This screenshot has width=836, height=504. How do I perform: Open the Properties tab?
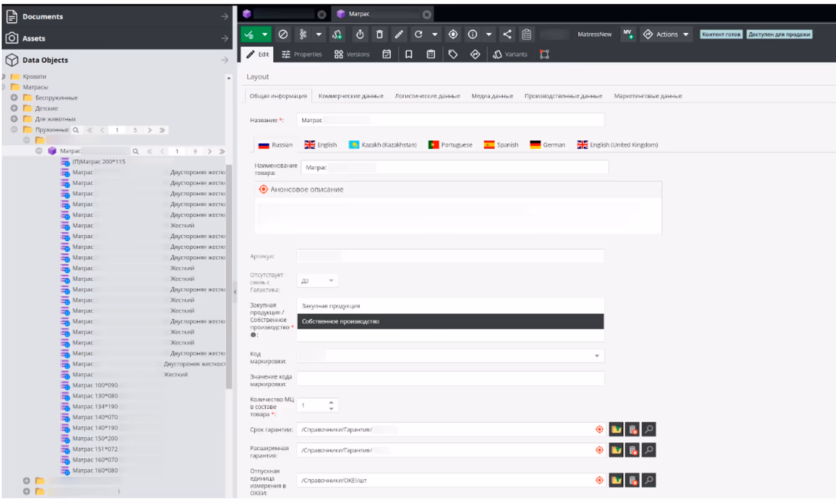(302, 54)
